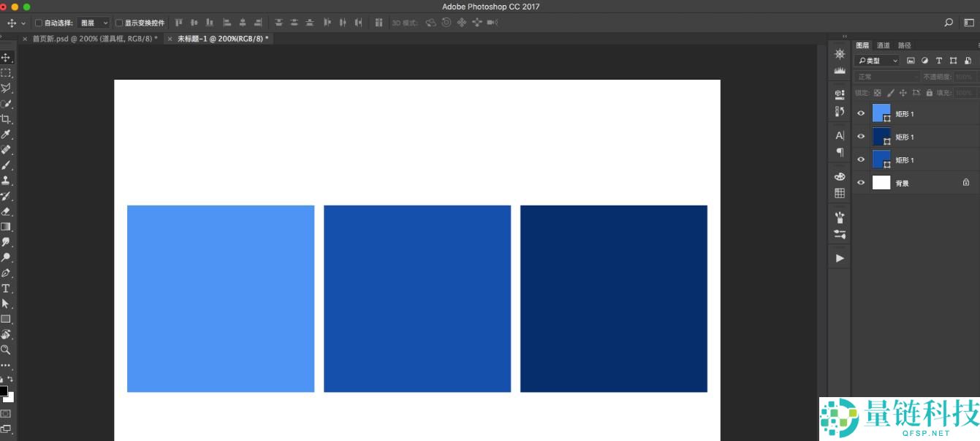
Task: Select the Zoom magnifier tool
Action: (x=6, y=350)
